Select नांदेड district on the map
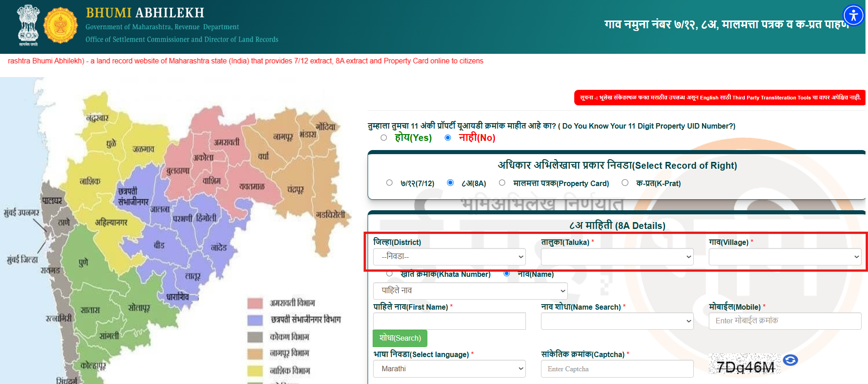This screenshot has width=868, height=384. click(218, 248)
